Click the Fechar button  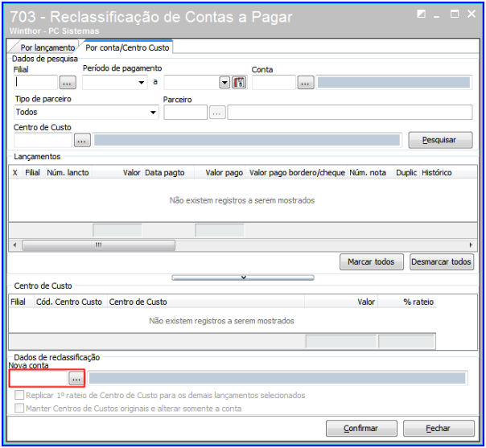439,428
